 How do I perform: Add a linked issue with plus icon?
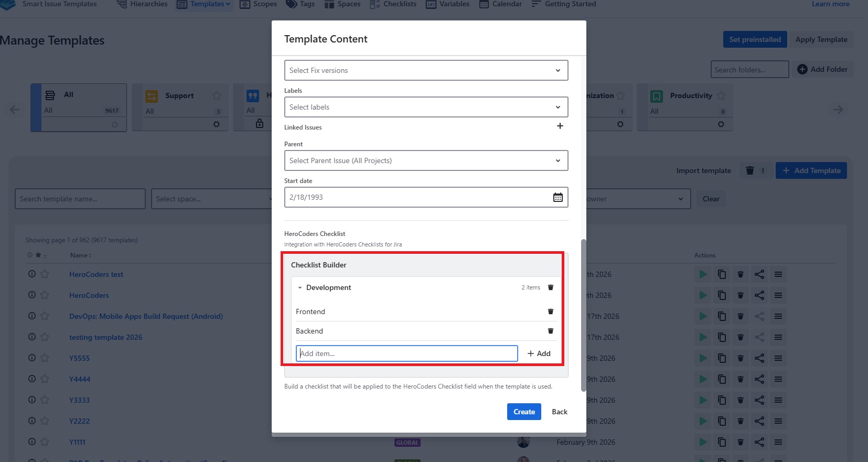(560, 126)
